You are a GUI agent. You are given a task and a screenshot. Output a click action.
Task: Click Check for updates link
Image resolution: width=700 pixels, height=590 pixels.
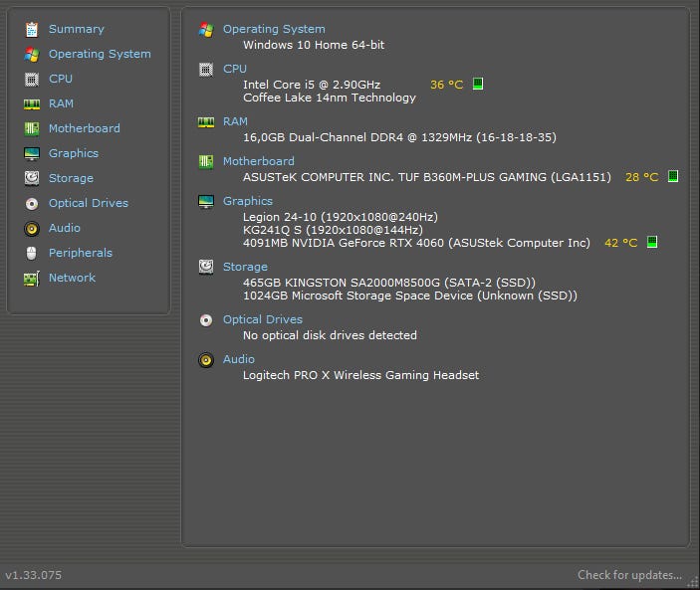630,575
